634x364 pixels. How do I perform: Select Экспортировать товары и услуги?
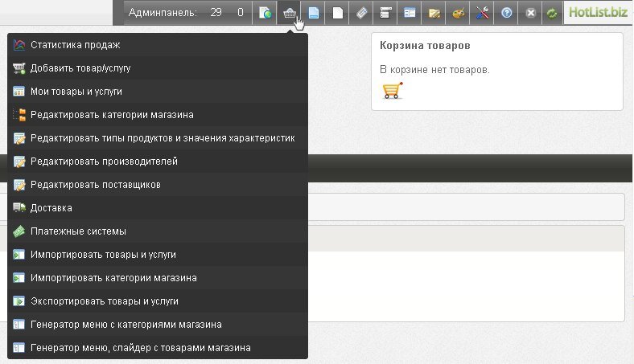(x=104, y=301)
